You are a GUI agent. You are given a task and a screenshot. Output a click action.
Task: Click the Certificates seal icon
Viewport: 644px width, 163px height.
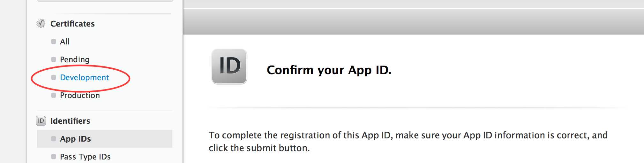41,24
